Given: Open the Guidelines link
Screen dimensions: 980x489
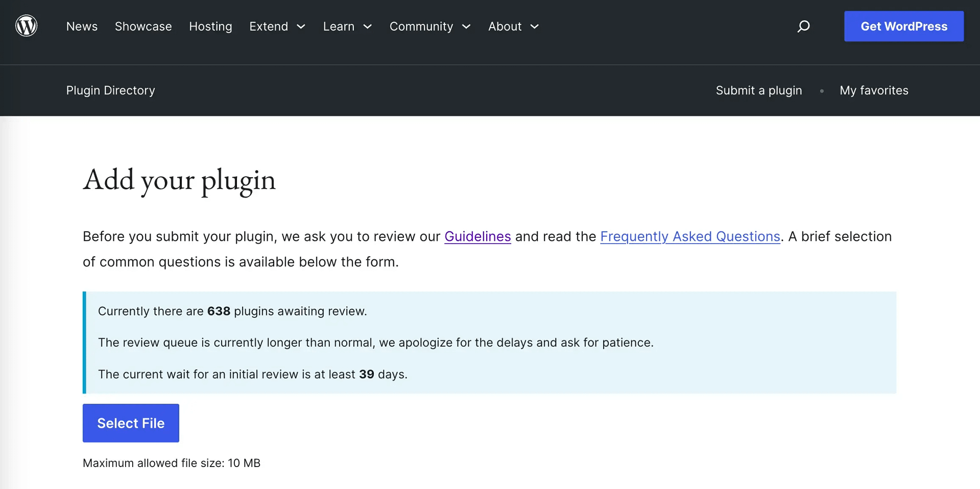Looking at the screenshot, I should coord(477,236).
